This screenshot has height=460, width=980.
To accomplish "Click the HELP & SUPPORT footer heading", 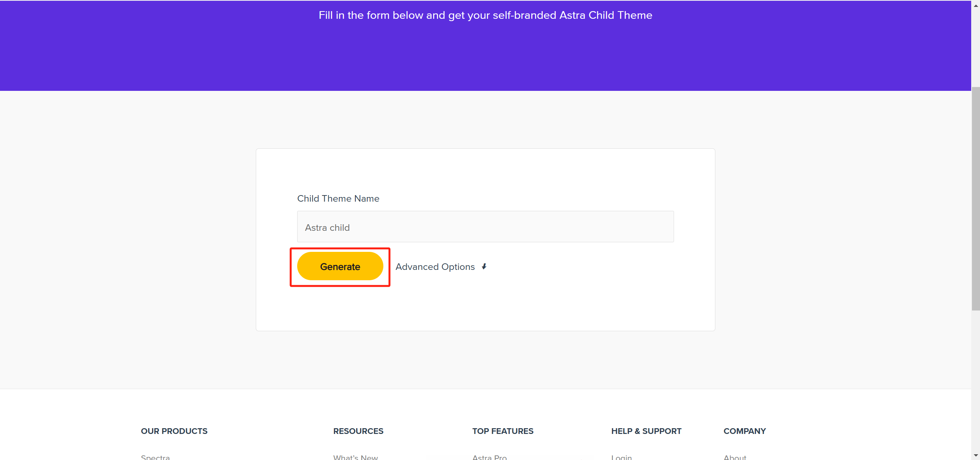I will click(646, 431).
